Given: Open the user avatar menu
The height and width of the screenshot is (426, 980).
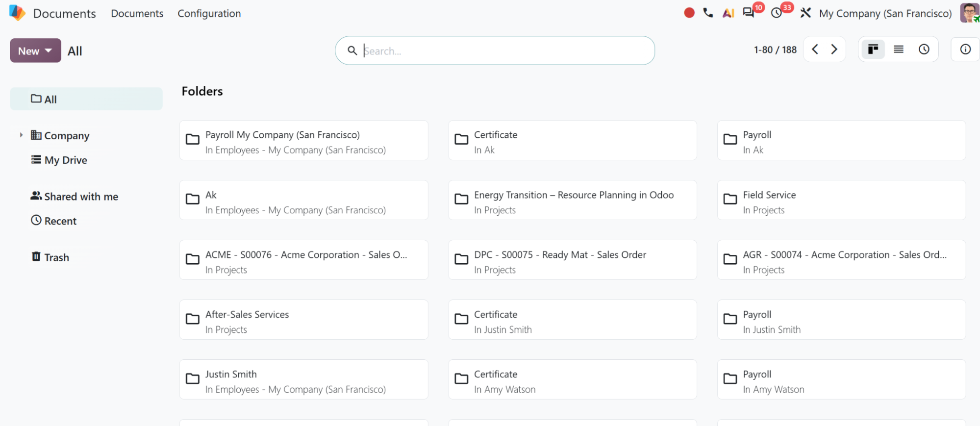Looking at the screenshot, I should [969, 13].
